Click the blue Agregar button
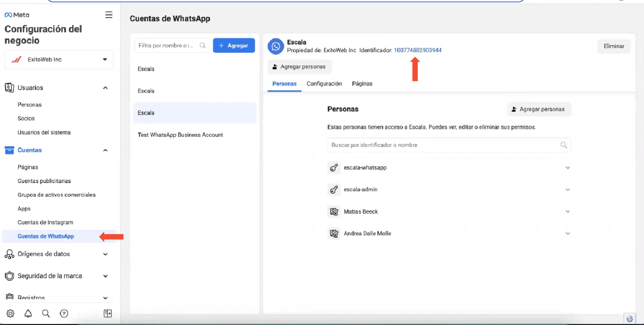Image resolution: width=644 pixels, height=325 pixels. coord(234,45)
